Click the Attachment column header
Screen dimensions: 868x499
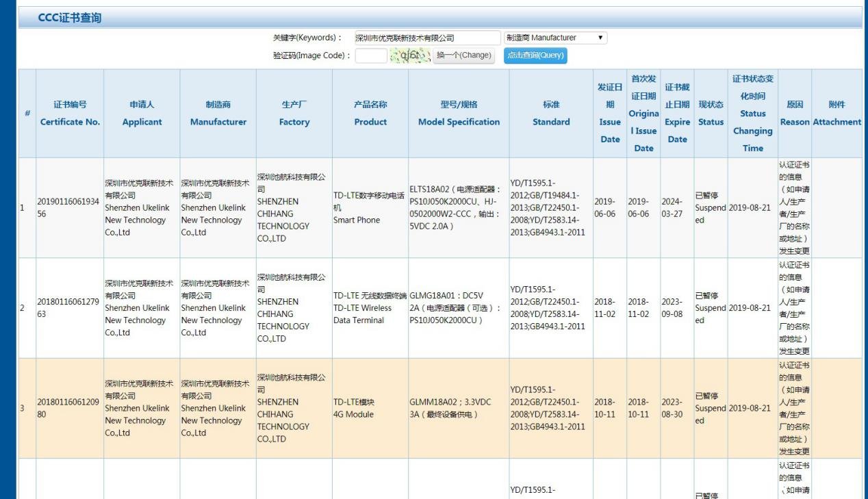[x=837, y=114]
